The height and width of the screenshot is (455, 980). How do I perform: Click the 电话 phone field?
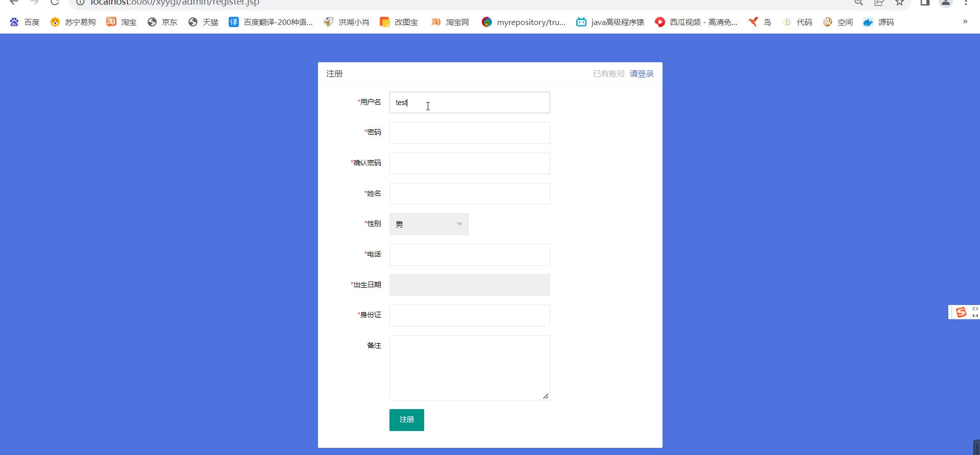point(470,255)
